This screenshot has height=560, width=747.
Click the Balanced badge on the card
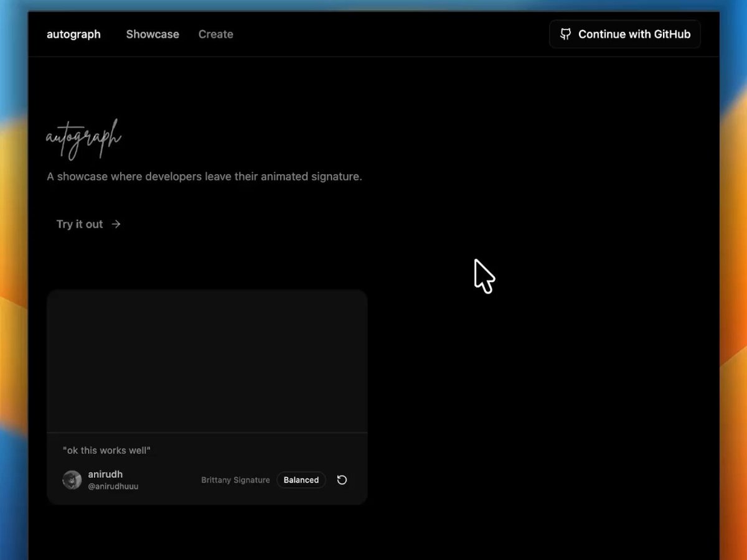click(x=301, y=480)
